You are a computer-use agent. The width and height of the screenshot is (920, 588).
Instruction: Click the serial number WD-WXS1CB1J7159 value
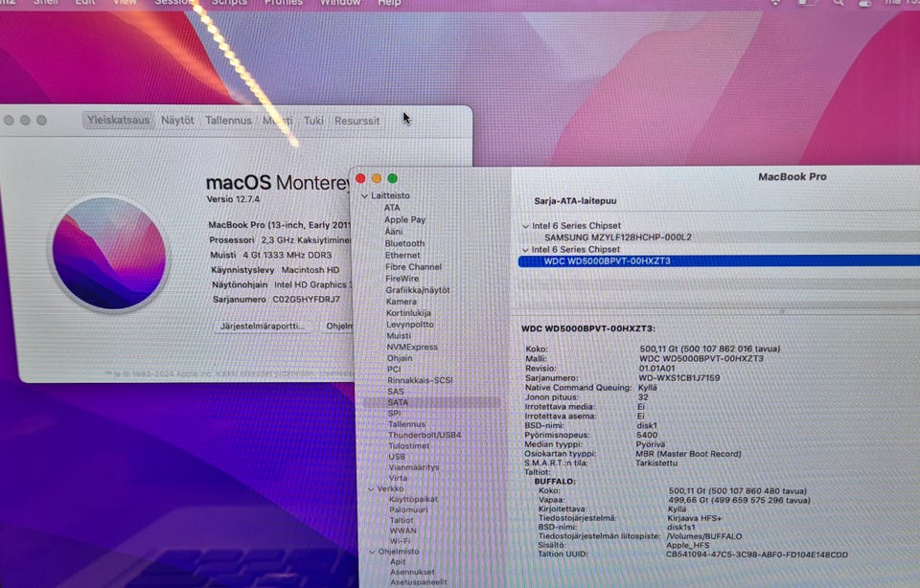[x=678, y=378]
